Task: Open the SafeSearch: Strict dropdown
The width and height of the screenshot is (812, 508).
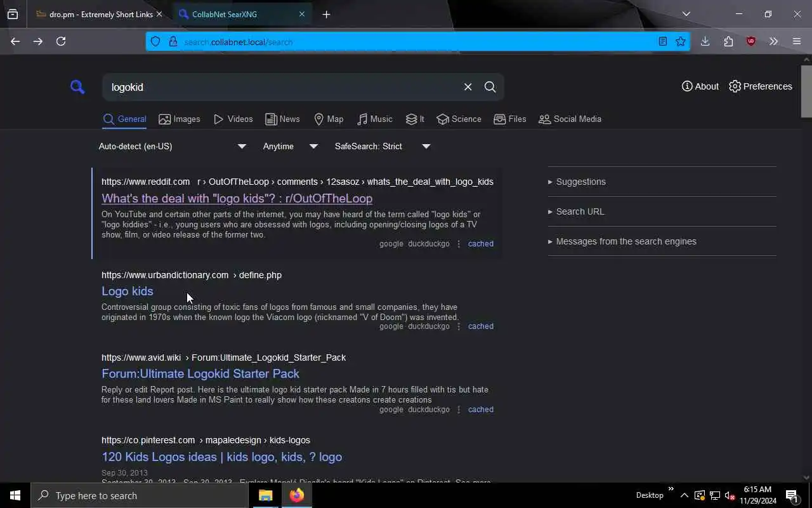Action: click(x=382, y=146)
